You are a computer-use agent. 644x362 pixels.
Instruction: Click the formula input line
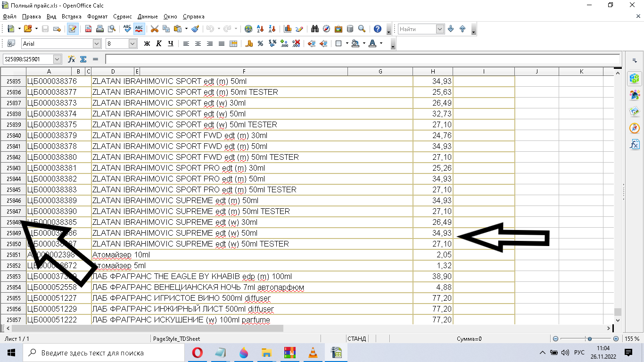click(x=363, y=59)
